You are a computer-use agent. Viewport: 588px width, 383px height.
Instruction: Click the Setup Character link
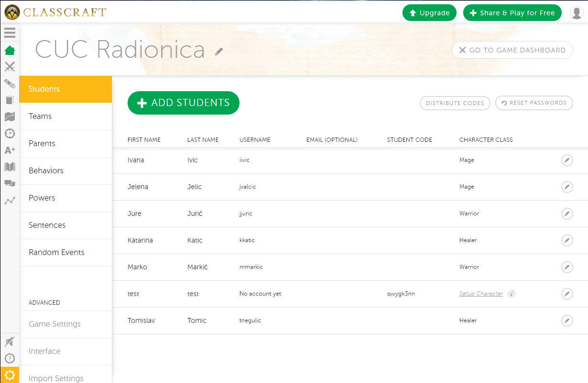pos(481,294)
